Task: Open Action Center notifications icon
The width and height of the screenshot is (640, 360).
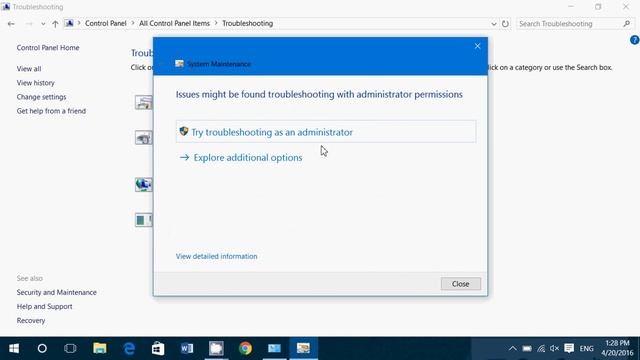Action: (x=569, y=348)
